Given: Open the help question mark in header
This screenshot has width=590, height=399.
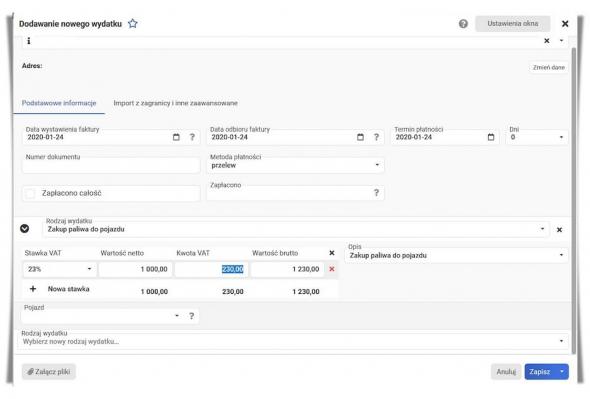Looking at the screenshot, I should click(463, 24).
